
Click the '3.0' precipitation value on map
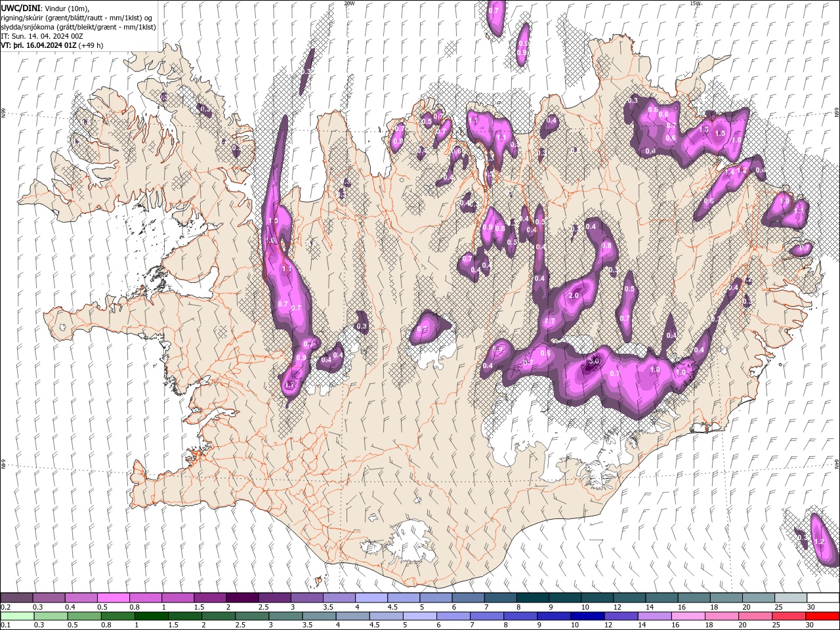click(594, 361)
